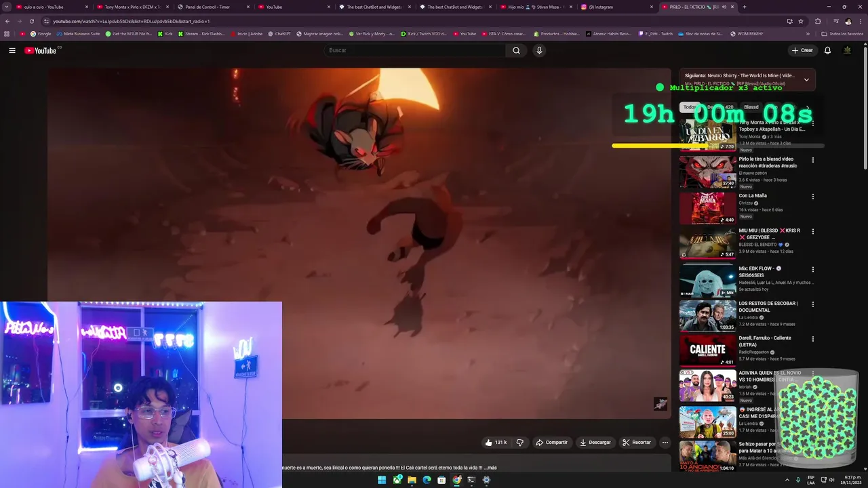Open the YouTube account avatar menu
Viewport: 868px width, 488px height.
pyautogui.click(x=847, y=50)
